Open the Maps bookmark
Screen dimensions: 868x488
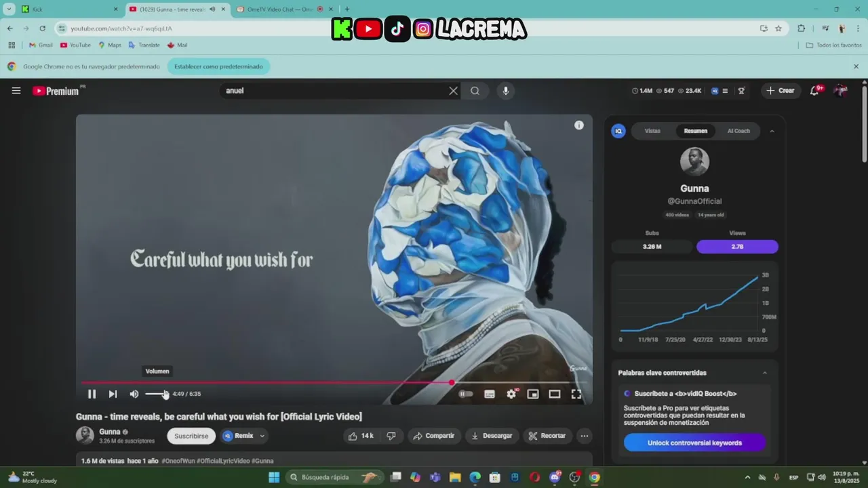(110, 45)
